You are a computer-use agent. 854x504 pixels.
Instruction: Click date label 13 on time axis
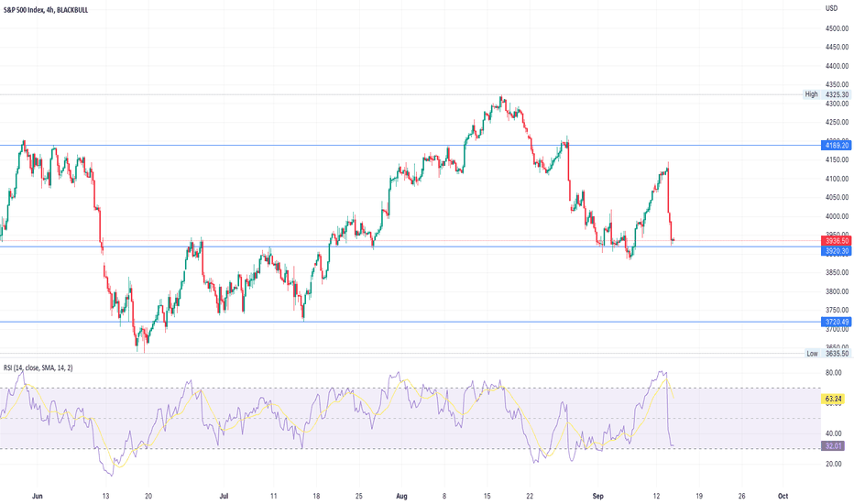(105, 497)
